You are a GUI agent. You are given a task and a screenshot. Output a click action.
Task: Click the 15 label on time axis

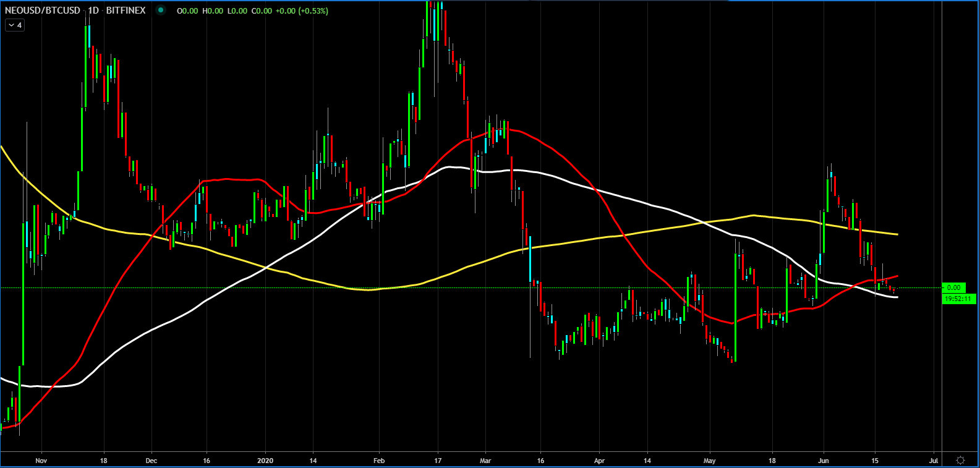875,461
